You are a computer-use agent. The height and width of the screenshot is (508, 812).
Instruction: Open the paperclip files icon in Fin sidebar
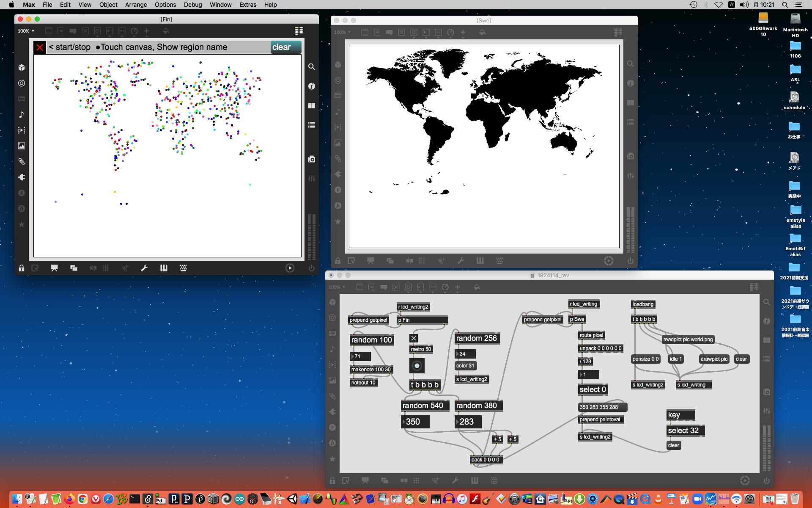[x=22, y=162]
